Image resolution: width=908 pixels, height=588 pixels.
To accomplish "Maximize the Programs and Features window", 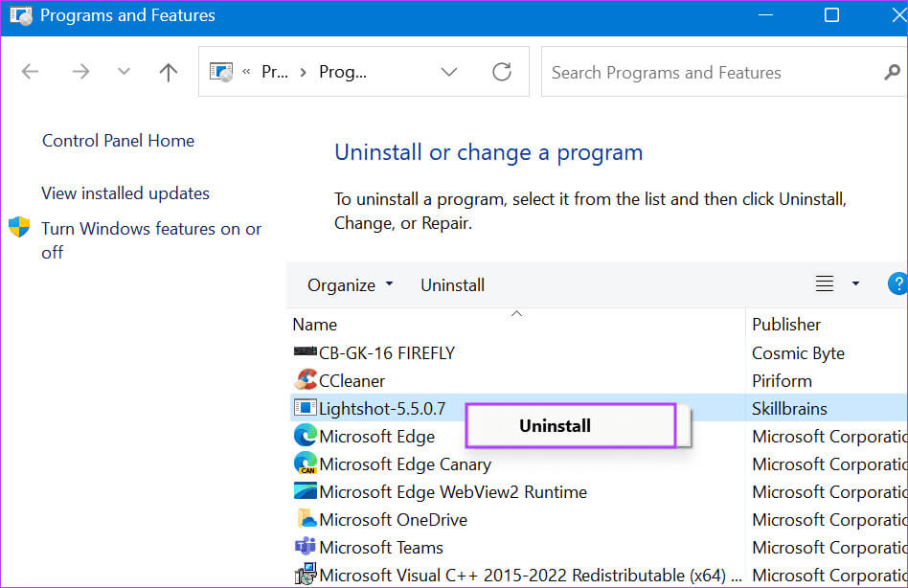I will (x=831, y=15).
